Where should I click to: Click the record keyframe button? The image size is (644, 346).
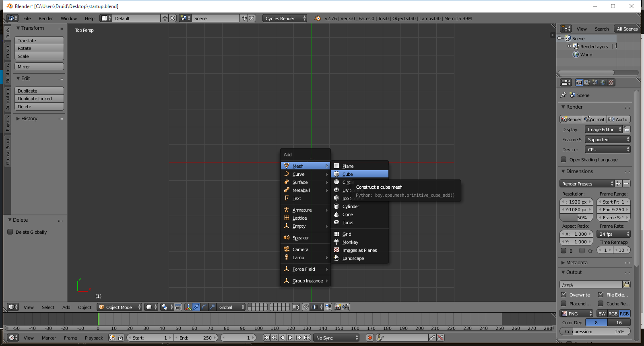[370, 338]
